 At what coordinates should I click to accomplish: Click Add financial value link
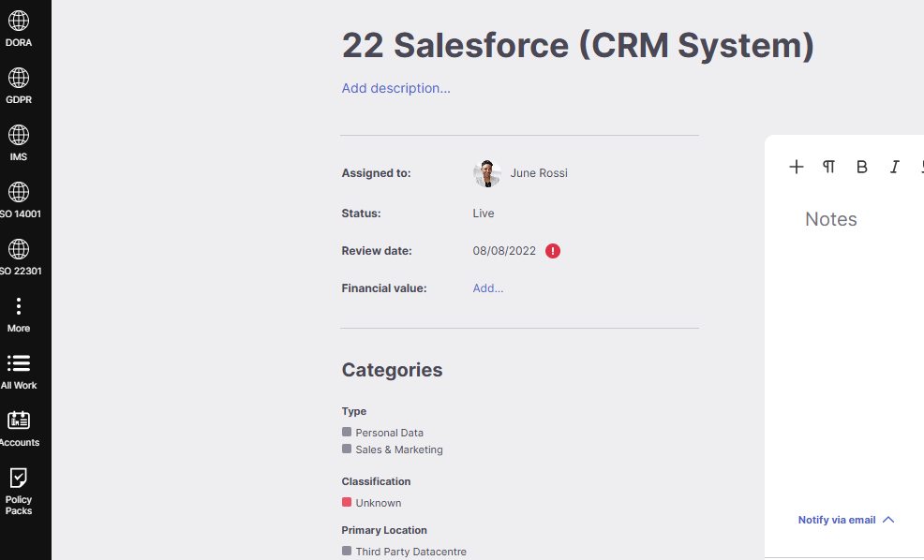488,287
